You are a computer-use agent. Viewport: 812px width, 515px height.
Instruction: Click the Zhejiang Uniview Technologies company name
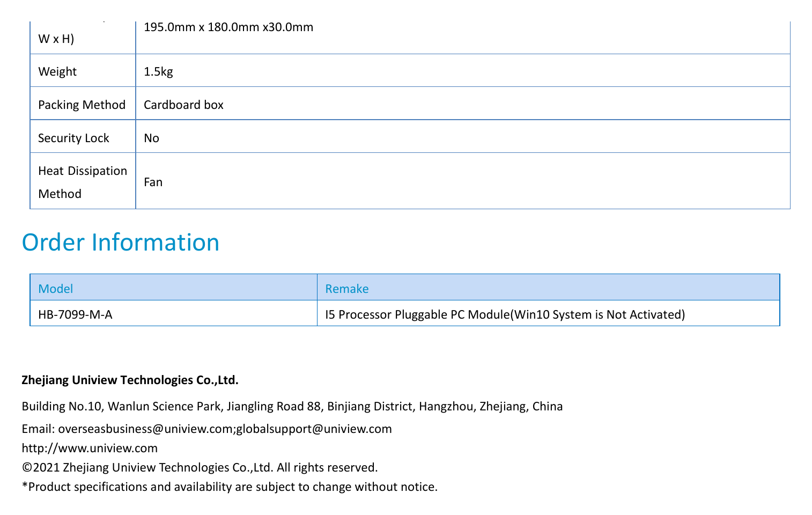(130, 380)
